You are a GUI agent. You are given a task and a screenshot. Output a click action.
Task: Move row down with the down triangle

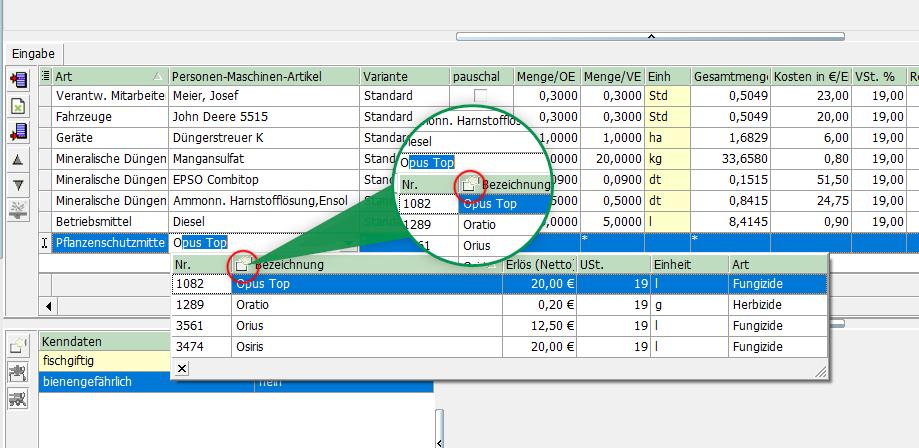tap(18, 184)
